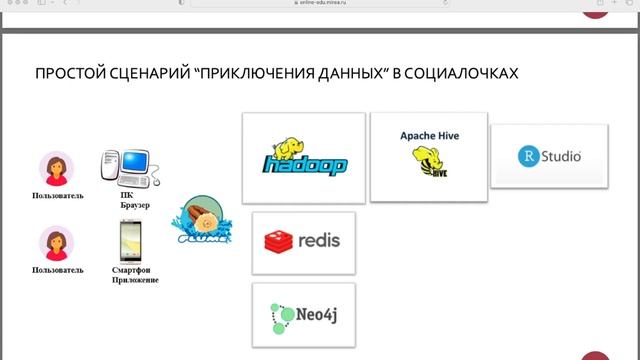
Task: Click the Flume log logo
Action: [202, 220]
